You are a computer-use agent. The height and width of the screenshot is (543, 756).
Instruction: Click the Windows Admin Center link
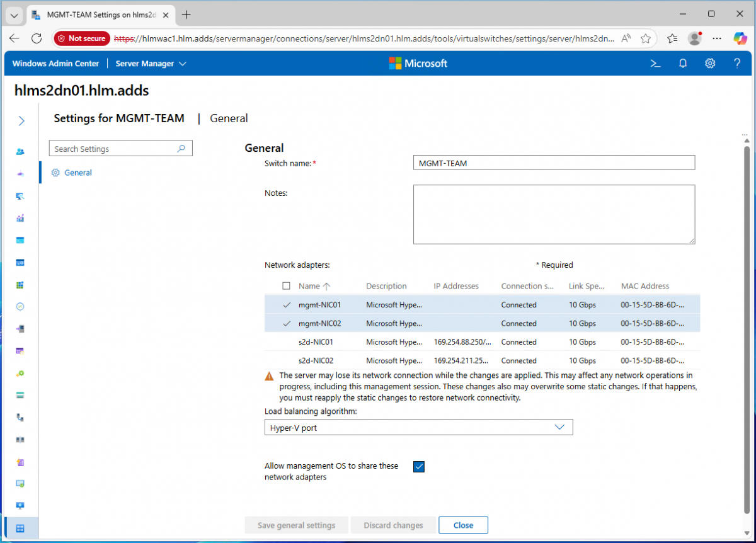55,63
